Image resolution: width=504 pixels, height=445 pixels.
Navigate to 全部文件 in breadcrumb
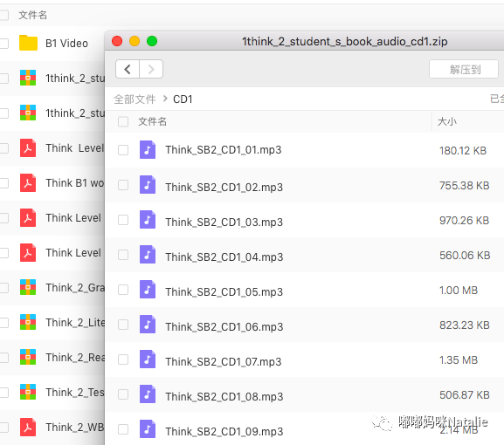(135, 99)
